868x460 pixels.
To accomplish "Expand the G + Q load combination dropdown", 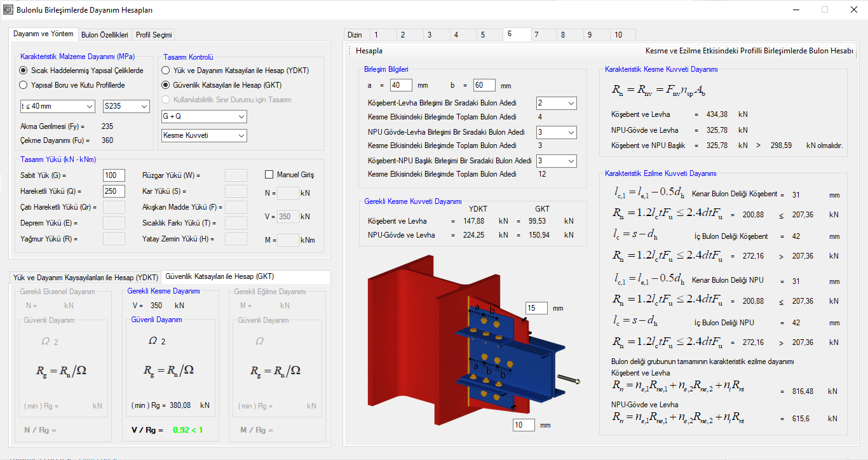I will coord(204,117).
